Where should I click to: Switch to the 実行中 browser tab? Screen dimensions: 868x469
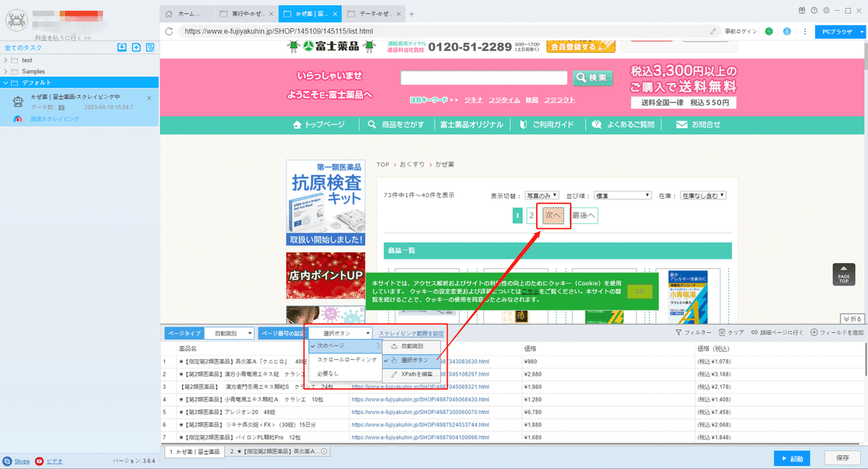click(248, 14)
